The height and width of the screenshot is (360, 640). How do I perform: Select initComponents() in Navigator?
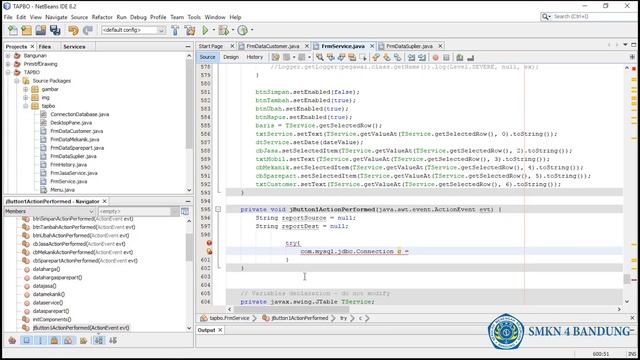point(51,320)
